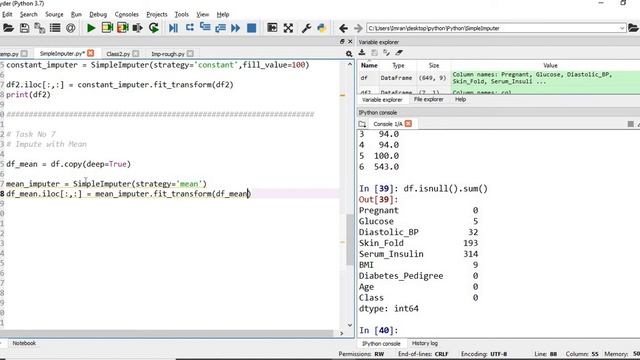
Task: Open the Source menu
Action: coord(54,14)
